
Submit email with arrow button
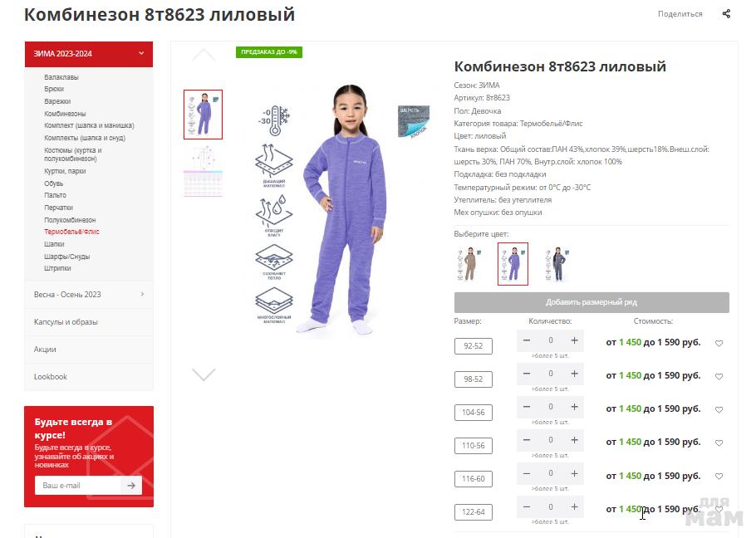131,486
